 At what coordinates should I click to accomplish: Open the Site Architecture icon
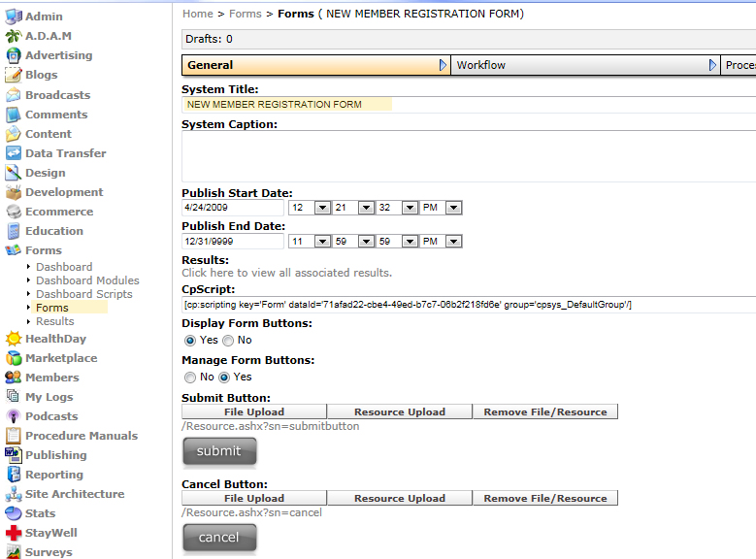point(13,494)
